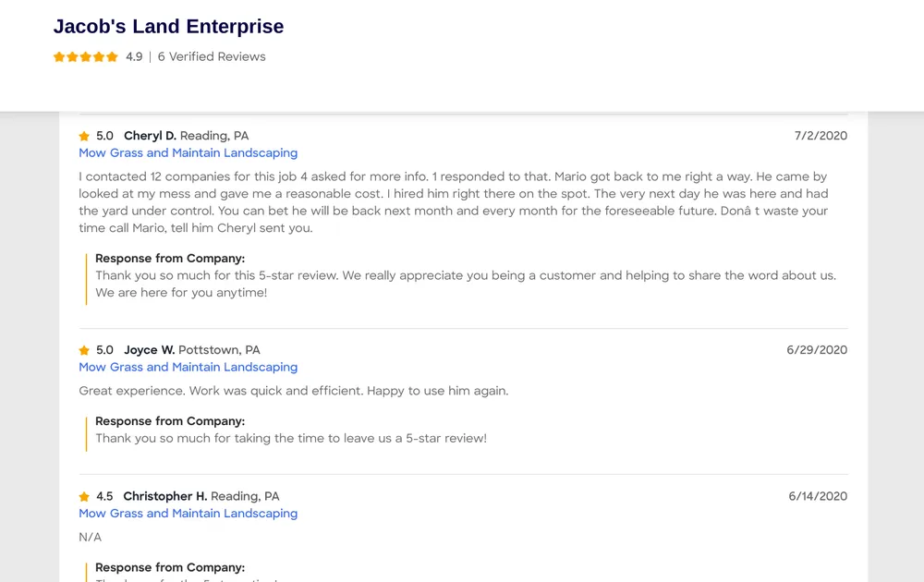Open Cheryl D.'s Mow Grass and Maintain Landscaping link

188,153
